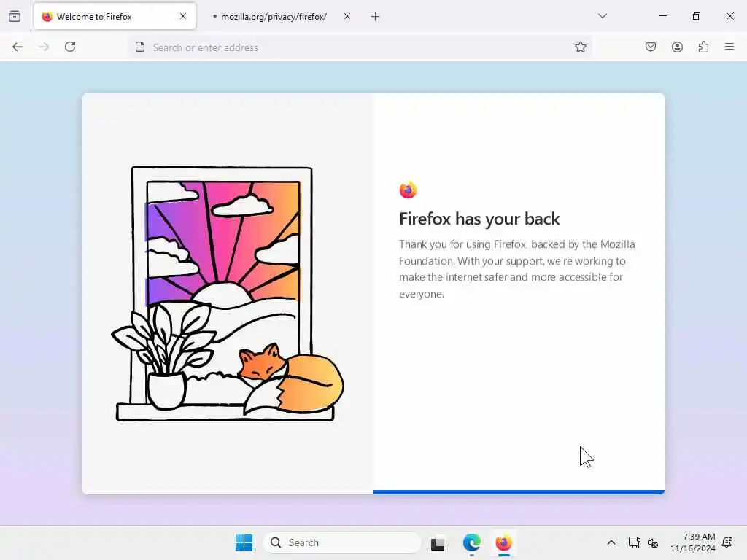Screen dimensions: 747x560
Task: Show hidden system tray icons
Action: point(611,542)
